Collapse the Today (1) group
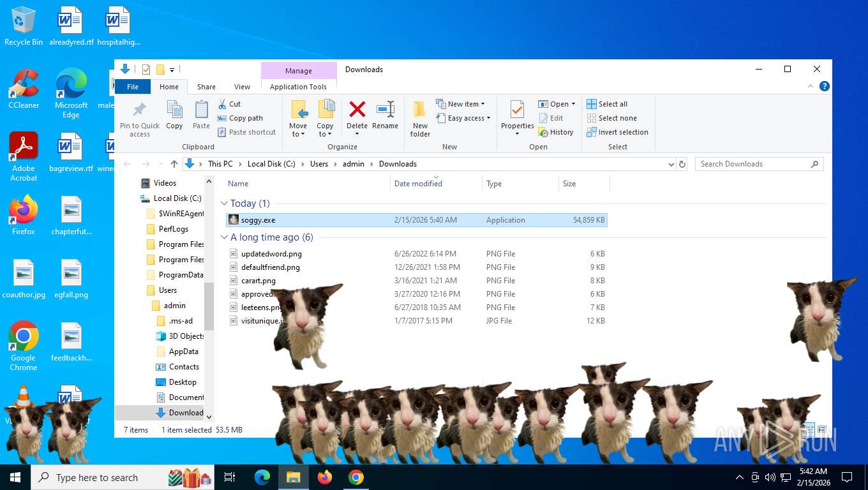 [x=224, y=204]
